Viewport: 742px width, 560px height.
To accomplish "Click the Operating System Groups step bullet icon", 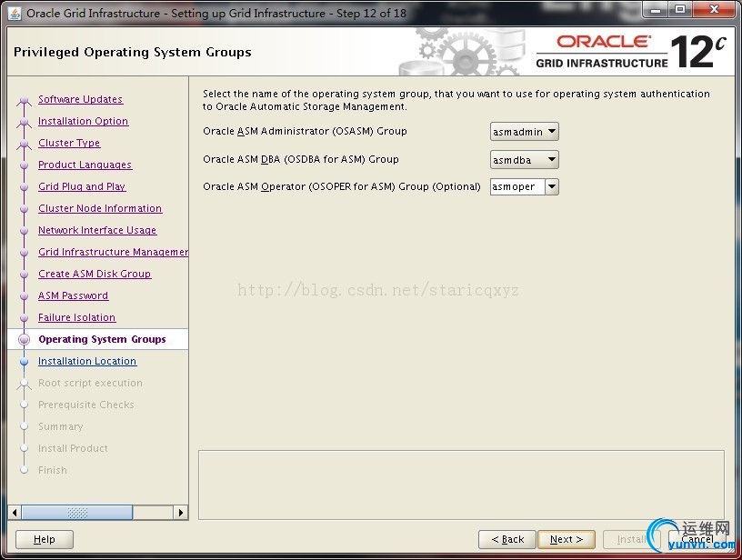I will 25,339.
